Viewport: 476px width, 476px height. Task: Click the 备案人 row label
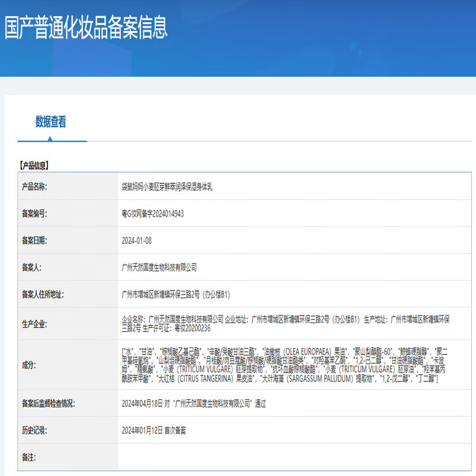click(31, 268)
